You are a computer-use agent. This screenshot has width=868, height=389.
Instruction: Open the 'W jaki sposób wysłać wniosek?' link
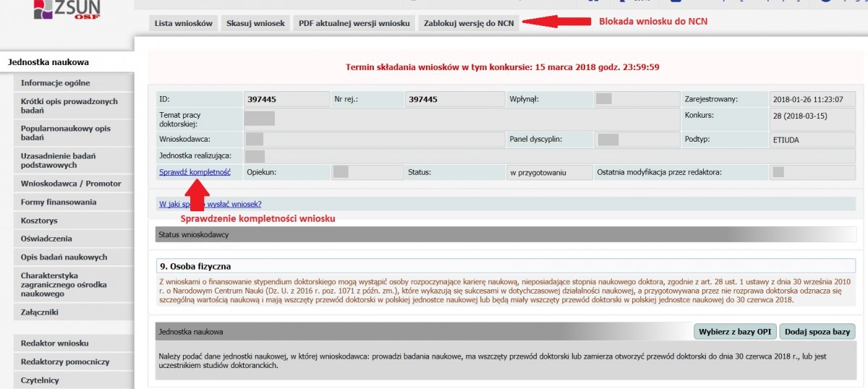[210, 204]
